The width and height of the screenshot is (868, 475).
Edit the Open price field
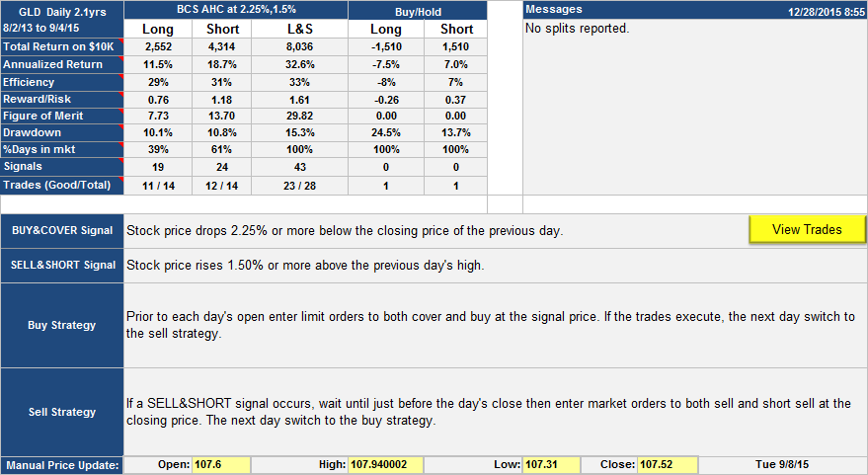click(x=220, y=465)
